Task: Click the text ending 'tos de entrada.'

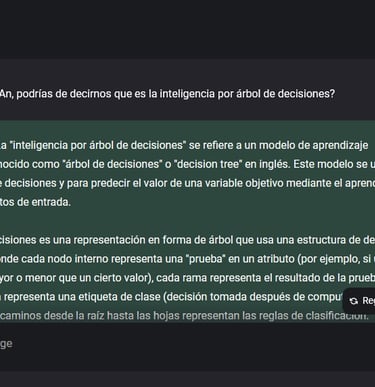Action: point(35,202)
